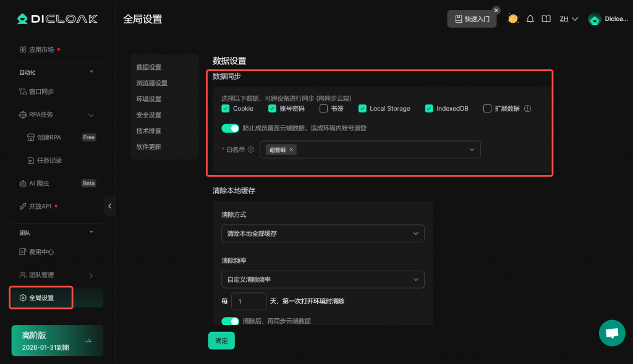Open the 清除方式 dropdown
This screenshot has height=364, width=633.
(x=323, y=233)
